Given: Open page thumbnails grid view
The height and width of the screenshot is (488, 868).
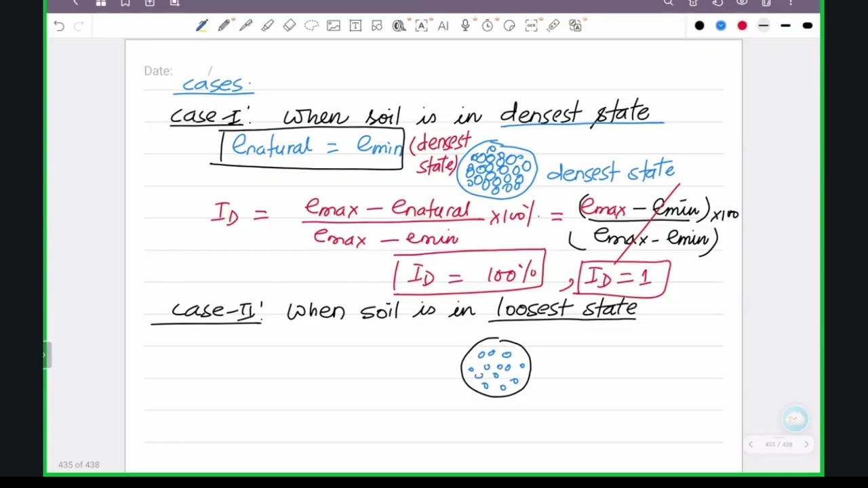Looking at the screenshot, I should 101,3.
